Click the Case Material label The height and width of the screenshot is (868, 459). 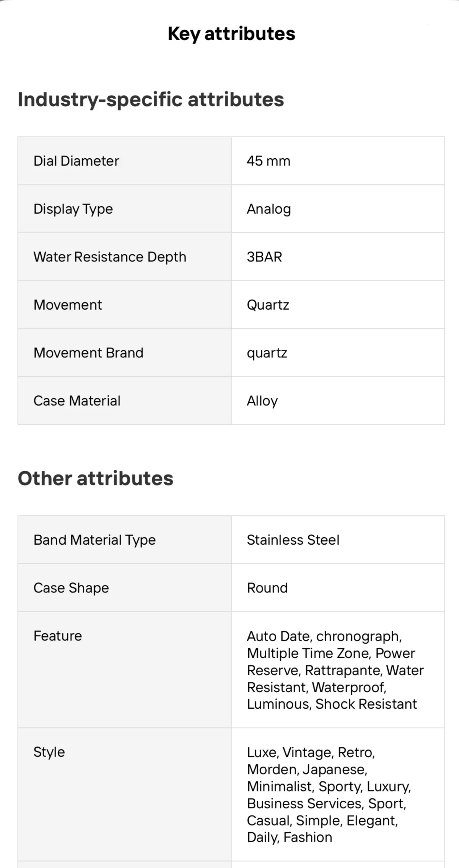(x=77, y=401)
